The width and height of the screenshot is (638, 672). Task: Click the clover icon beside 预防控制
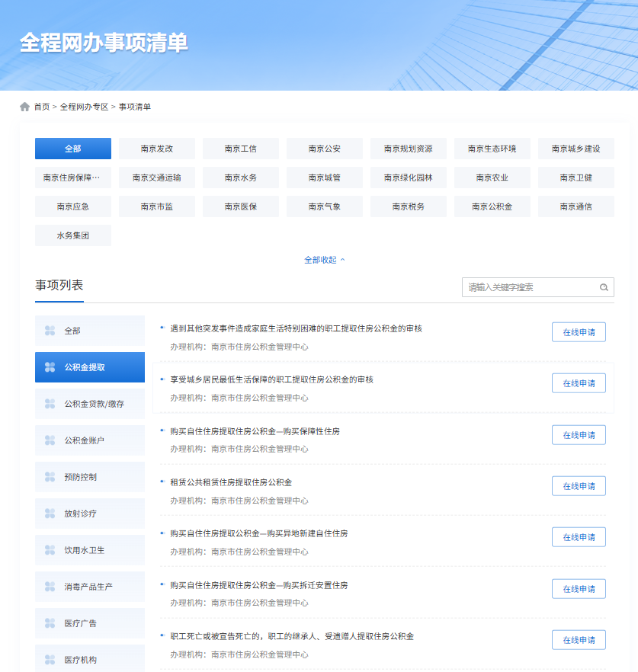pos(50,477)
